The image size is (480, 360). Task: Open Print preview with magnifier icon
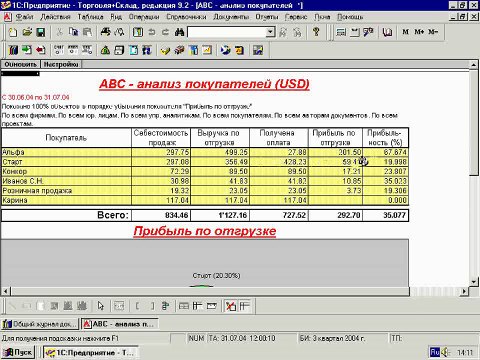coord(119,32)
